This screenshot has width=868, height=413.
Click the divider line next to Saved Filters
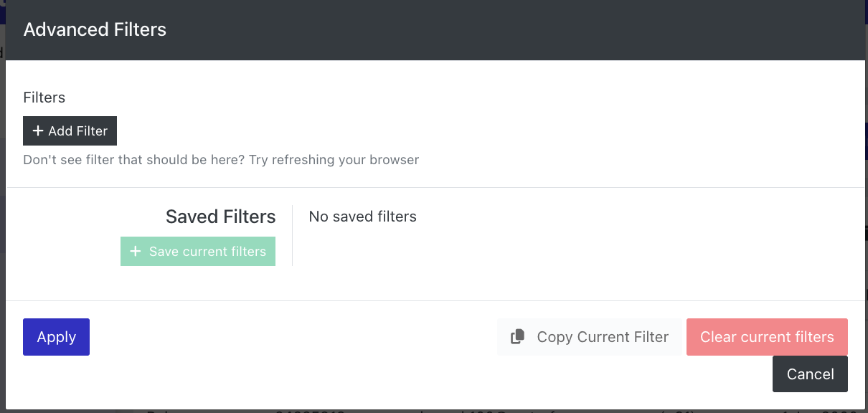[x=292, y=235]
